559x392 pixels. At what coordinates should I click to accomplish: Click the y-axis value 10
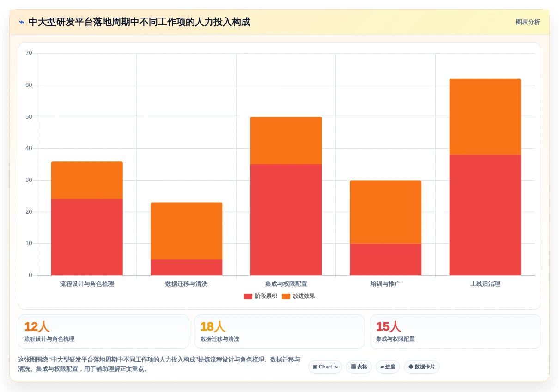pyautogui.click(x=29, y=243)
